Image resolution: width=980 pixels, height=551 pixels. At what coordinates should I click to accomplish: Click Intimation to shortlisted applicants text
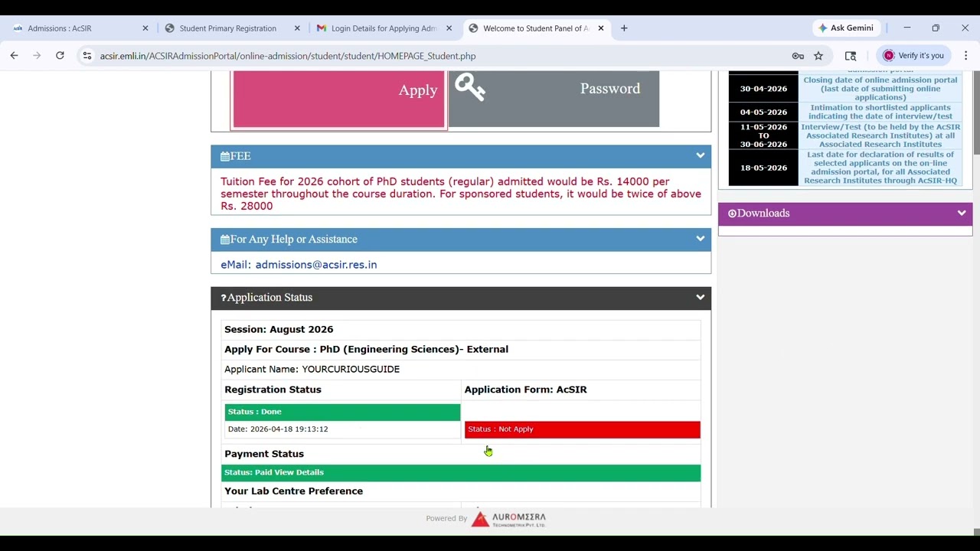[x=880, y=112]
